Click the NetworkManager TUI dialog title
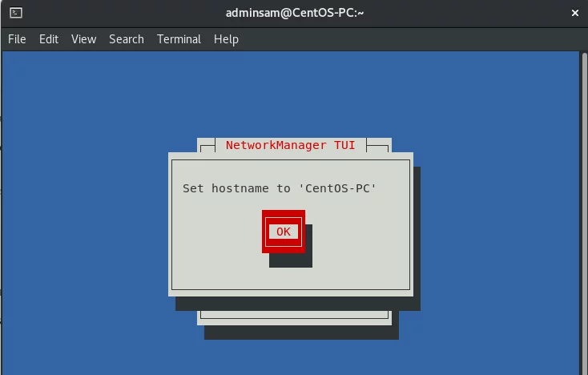The width and height of the screenshot is (588, 375). point(290,145)
